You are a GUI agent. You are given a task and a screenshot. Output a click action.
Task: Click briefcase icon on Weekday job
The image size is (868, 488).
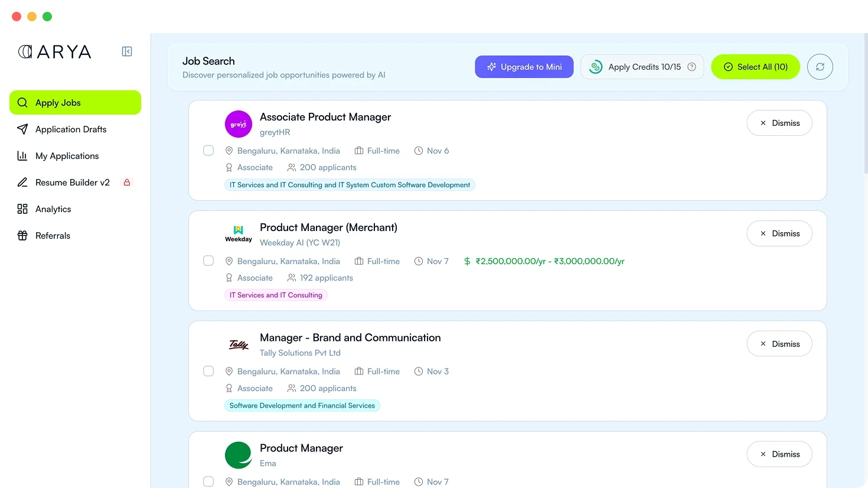click(x=358, y=261)
